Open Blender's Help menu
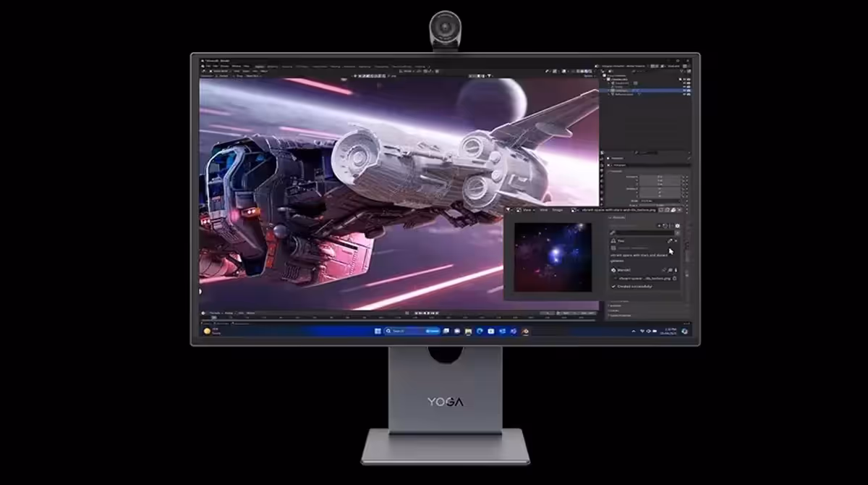Screen dimensions: 868x485 point(246,66)
